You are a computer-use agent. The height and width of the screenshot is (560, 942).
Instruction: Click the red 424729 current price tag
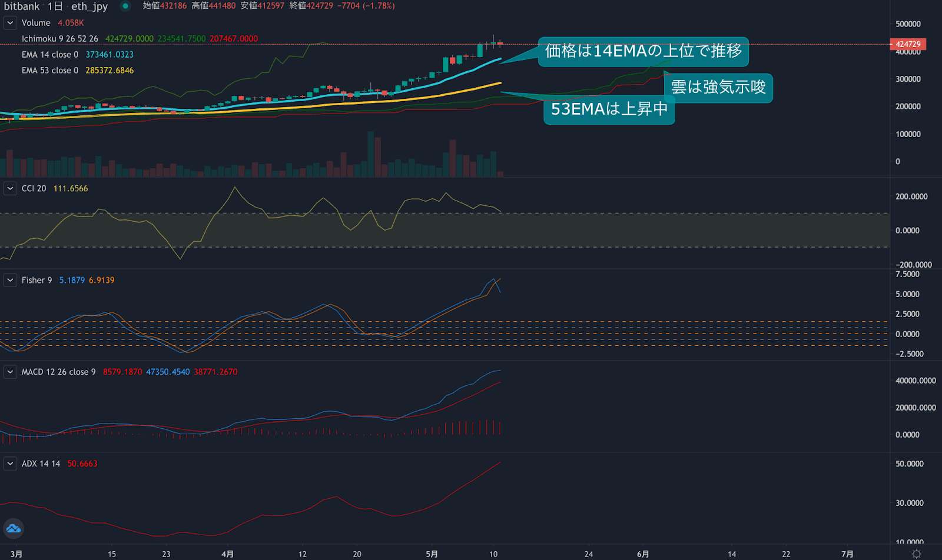coord(907,44)
